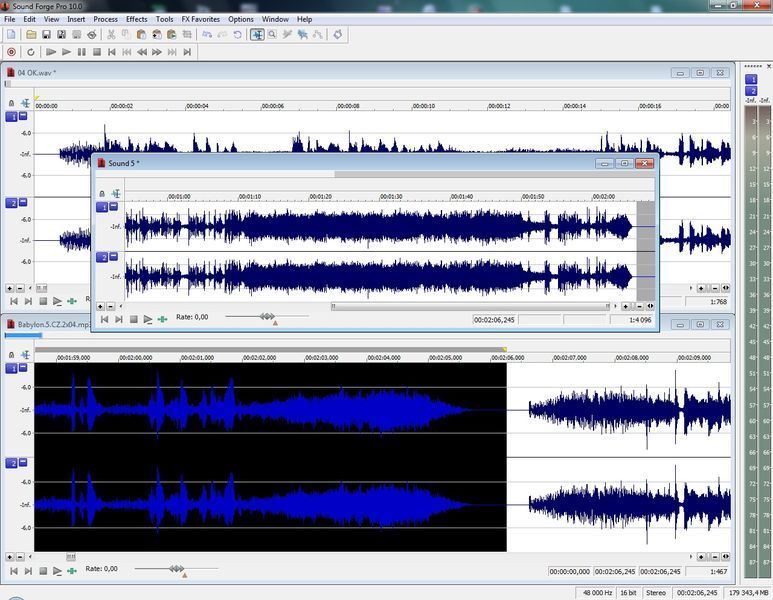Toggle channel 1 in Sound 5 window
Screen dimensions: 773x600
pos(102,207)
